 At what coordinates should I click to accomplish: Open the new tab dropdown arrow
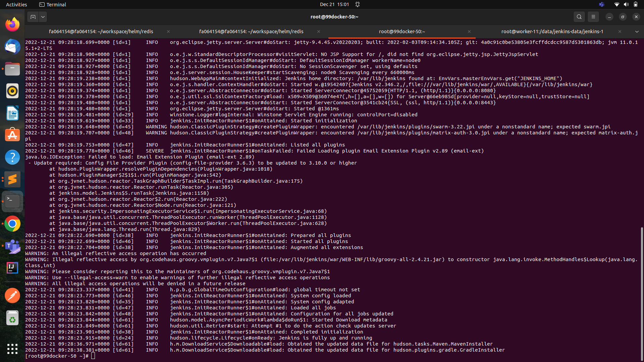(43, 16)
